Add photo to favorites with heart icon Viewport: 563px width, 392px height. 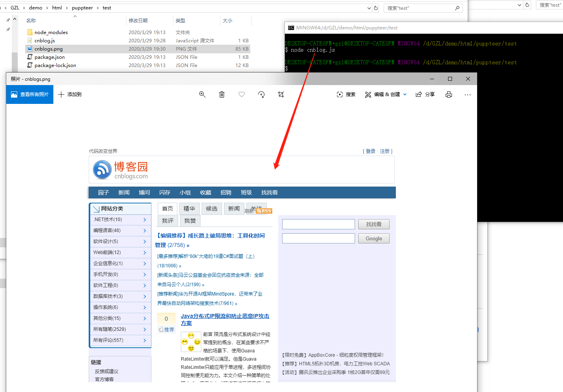click(x=242, y=94)
